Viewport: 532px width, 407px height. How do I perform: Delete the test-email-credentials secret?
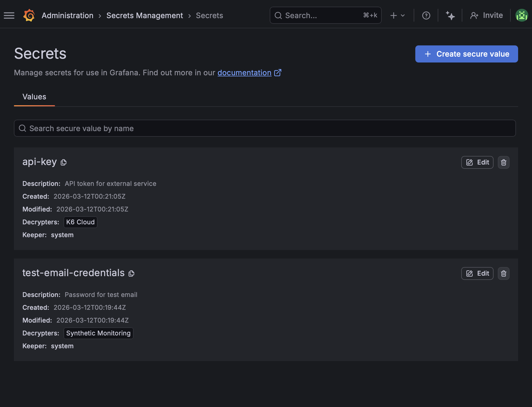point(503,273)
